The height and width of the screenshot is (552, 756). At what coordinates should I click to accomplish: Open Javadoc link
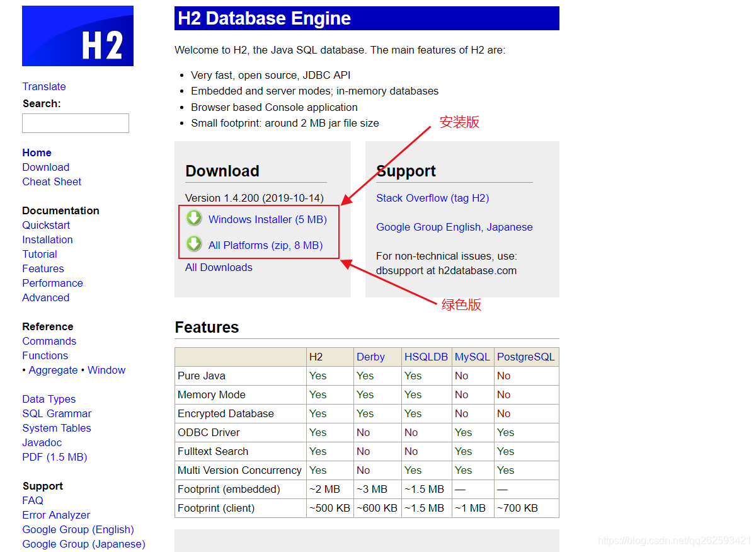click(42, 442)
